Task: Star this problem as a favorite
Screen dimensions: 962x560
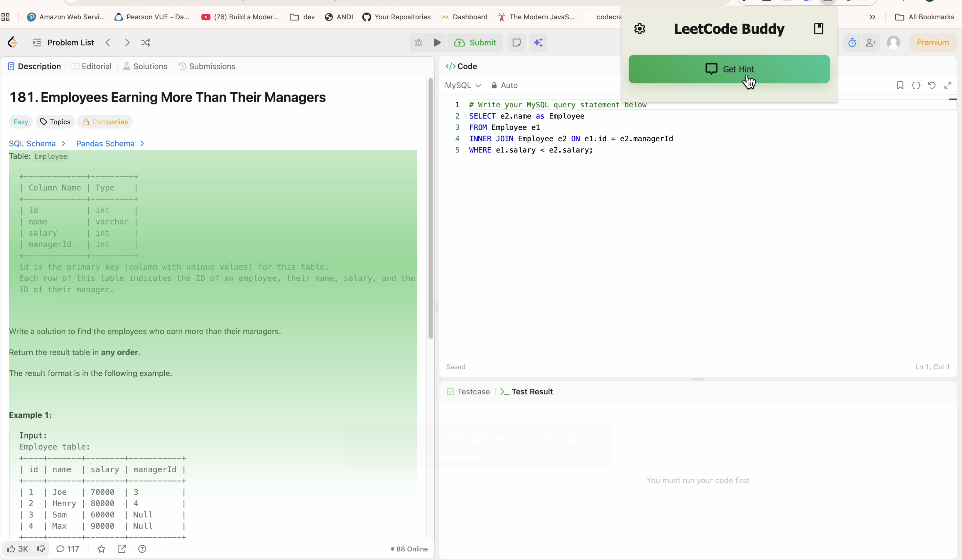Action: click(101, 549)
